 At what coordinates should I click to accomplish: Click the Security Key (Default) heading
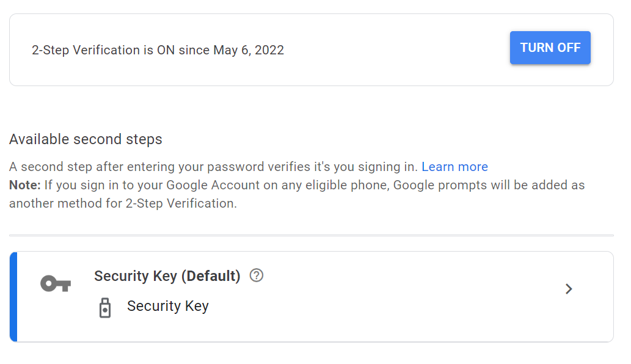[x=167, y=276]
